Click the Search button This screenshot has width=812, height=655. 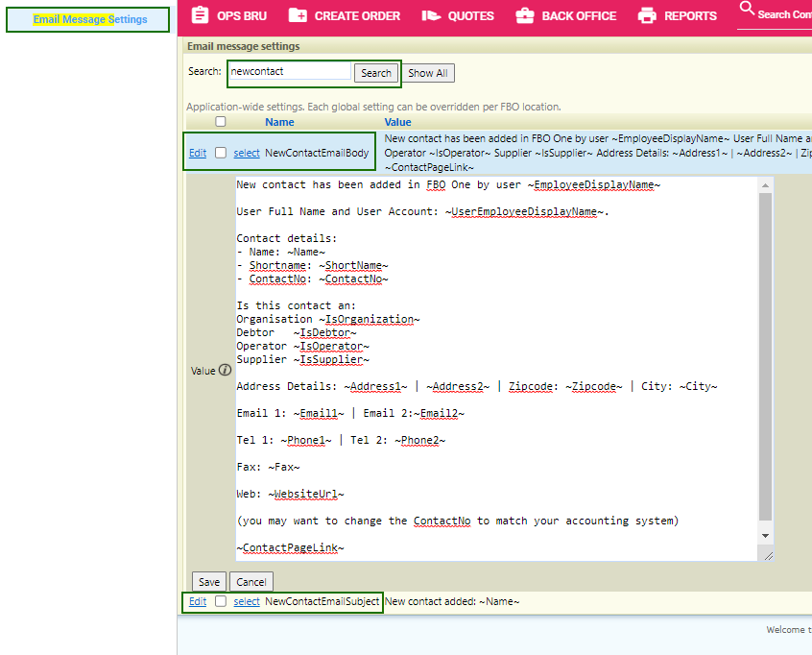376,73
